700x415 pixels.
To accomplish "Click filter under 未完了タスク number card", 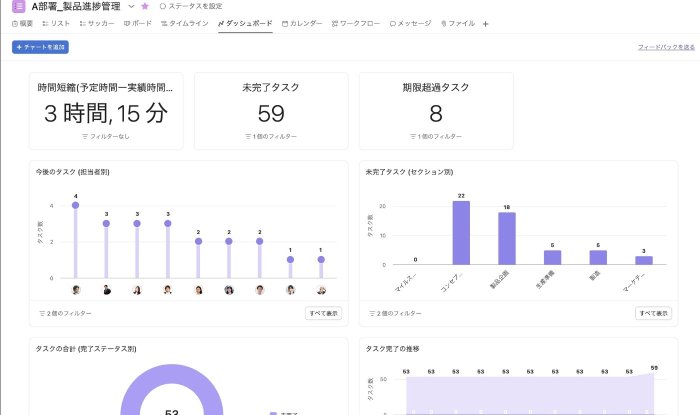I will pos(270,136).
